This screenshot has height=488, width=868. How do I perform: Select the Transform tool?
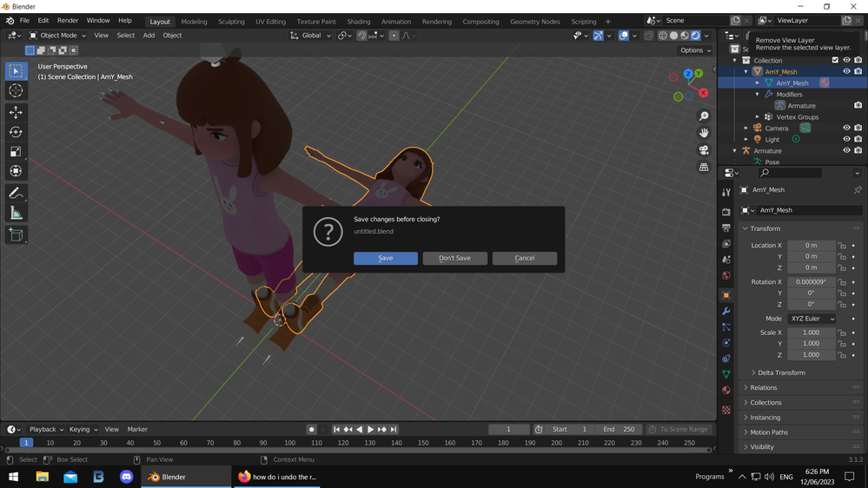pos(16,171)
